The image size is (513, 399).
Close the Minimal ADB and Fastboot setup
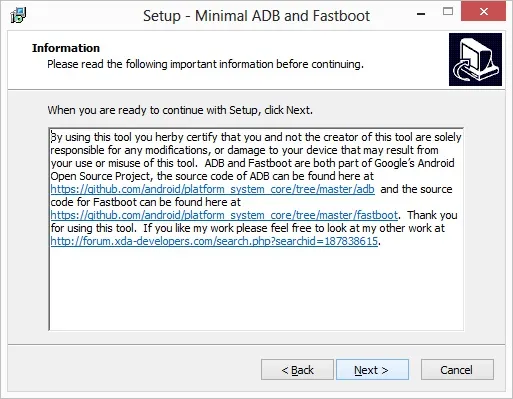tap(483, 12)
